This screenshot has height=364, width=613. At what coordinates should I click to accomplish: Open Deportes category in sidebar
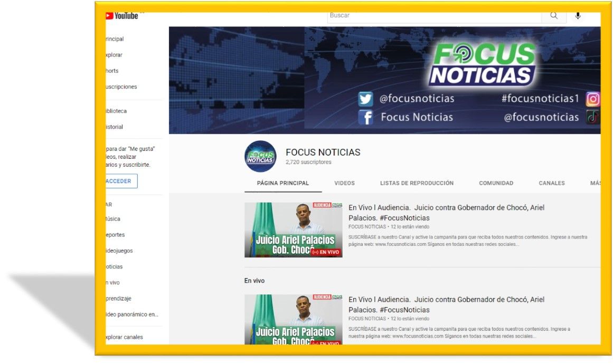tap(115, 235)
